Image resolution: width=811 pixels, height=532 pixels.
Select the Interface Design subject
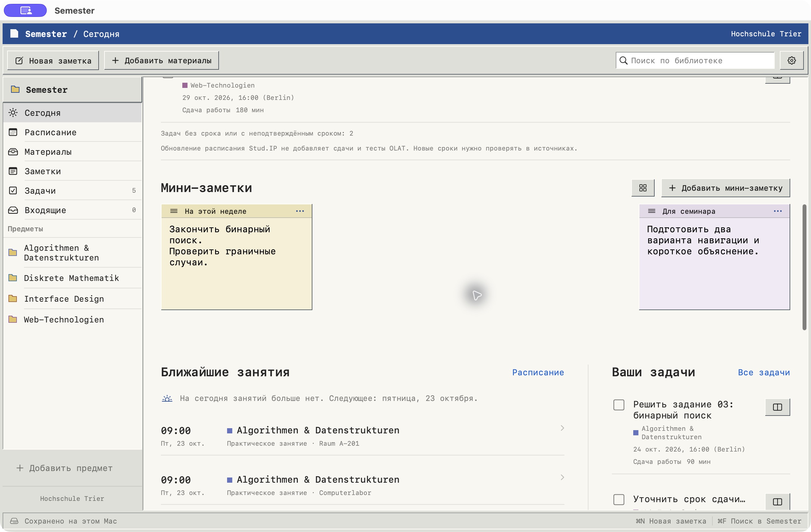click(x=72, y=298)
